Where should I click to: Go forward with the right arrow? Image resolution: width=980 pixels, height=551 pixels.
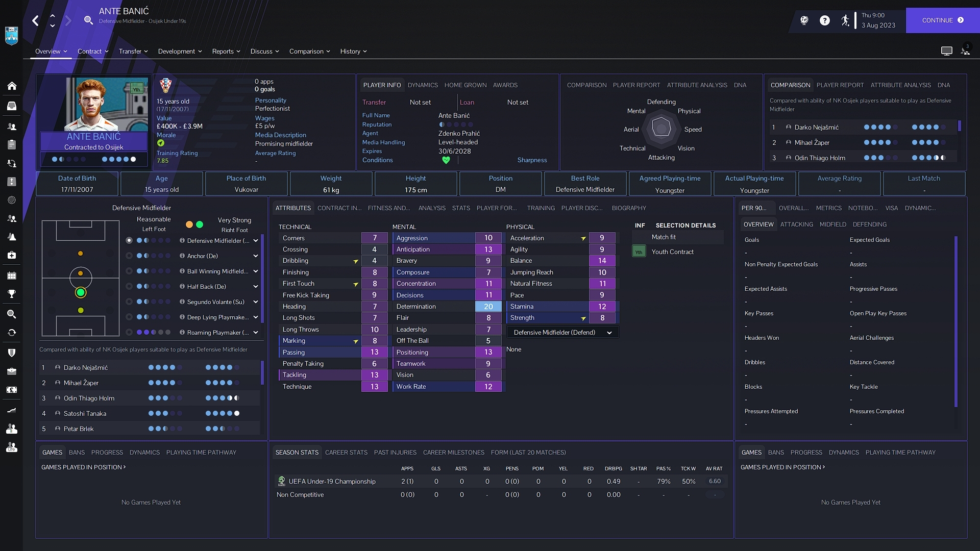click(x=68, y=20)
